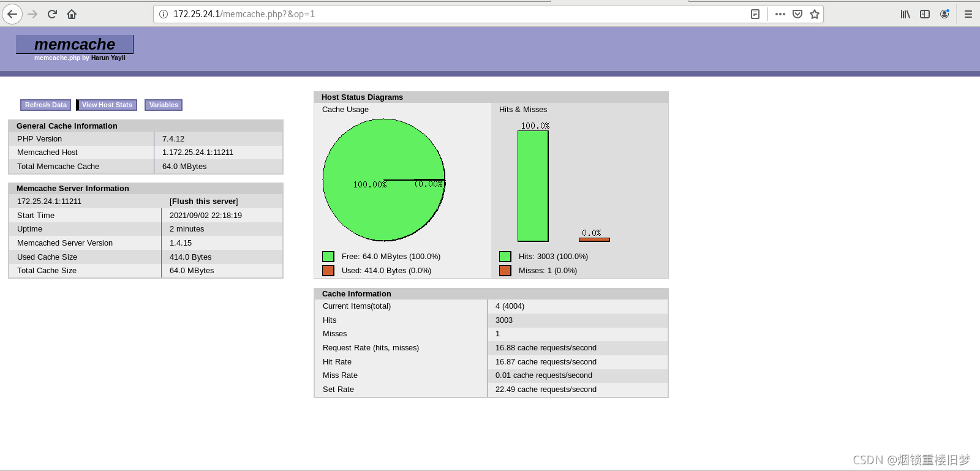980x471 pixels.
Task: Select Memcached Host value 1.172.25.24.1:11211
Action: 198,153
